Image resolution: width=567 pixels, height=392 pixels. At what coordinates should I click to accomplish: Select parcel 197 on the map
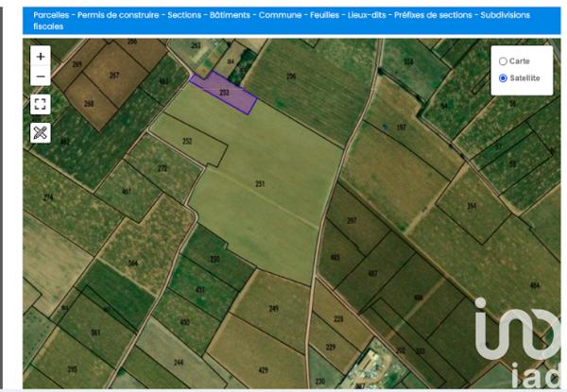point(401,128)
